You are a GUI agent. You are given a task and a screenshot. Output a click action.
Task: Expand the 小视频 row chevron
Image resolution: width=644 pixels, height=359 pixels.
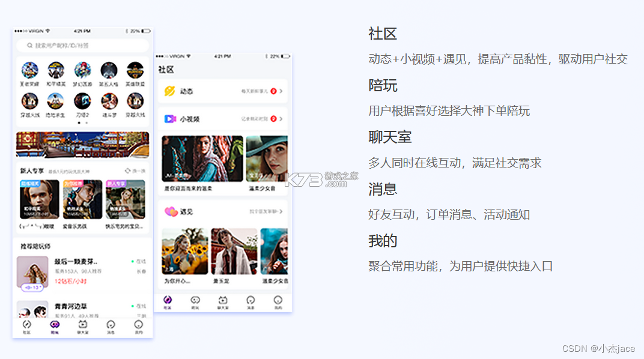pyautogui.click(x=281, y=119)
